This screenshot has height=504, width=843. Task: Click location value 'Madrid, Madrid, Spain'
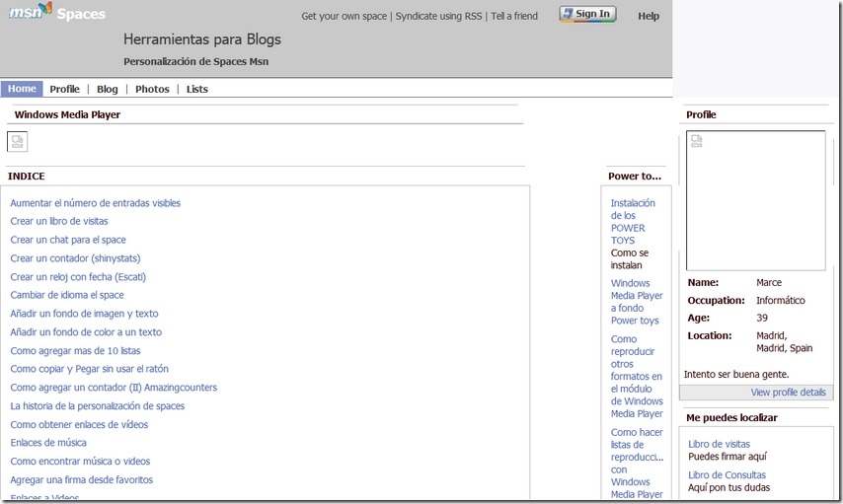tap(784, 341)
